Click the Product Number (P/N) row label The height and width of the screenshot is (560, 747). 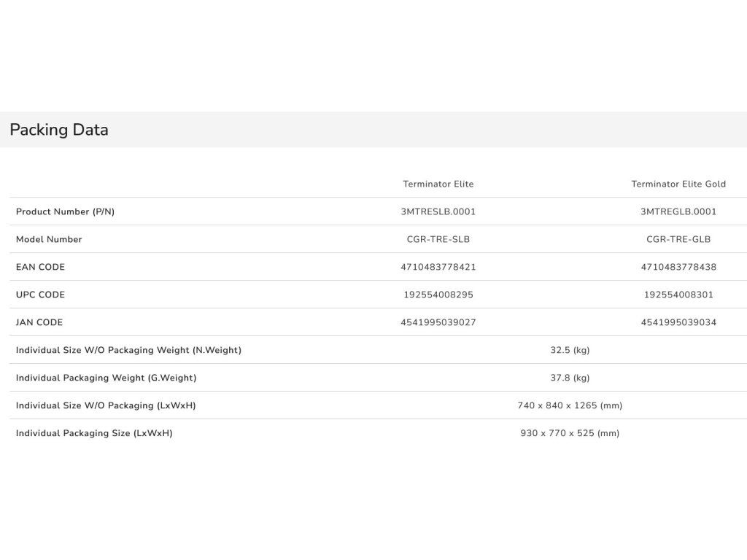65,211
